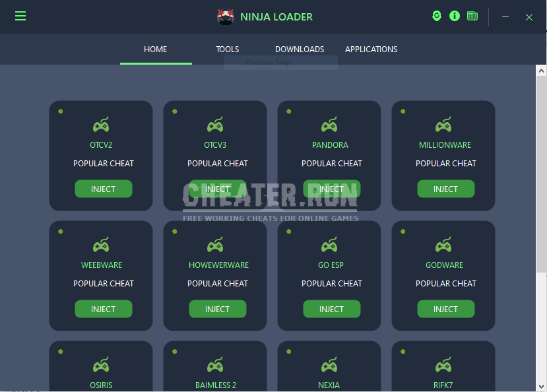
Task: Click the OTCV3 title text
Action: pyautogui.click(x=215, y=145)
